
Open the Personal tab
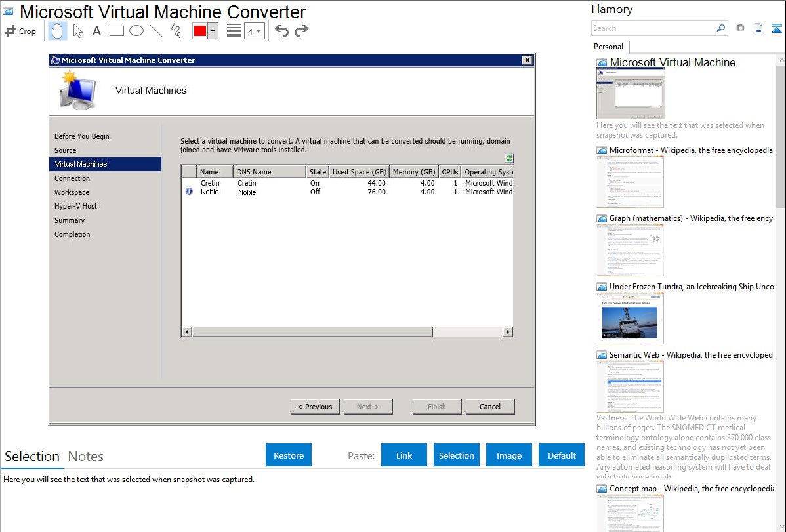(608, 47)
